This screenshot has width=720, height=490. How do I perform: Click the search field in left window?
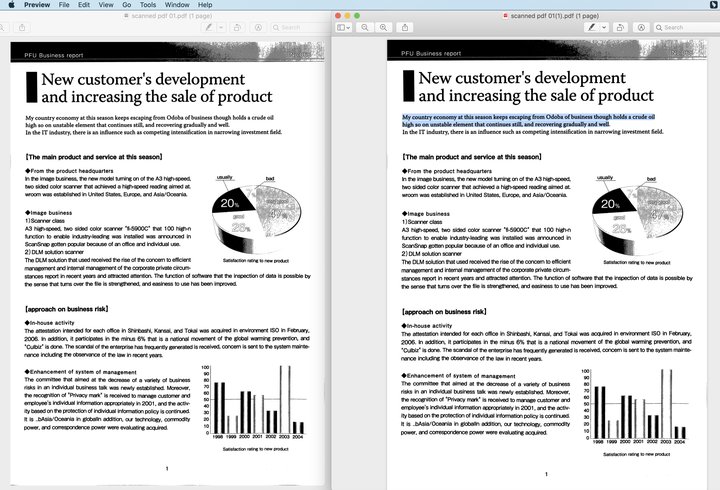(x=298, y=28)
